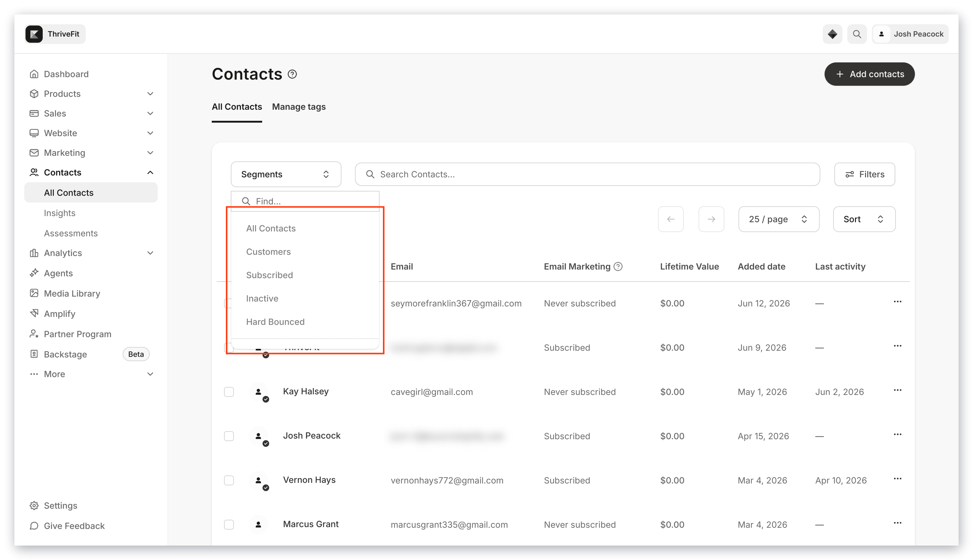Go to next page arrow

click(711, 219)
